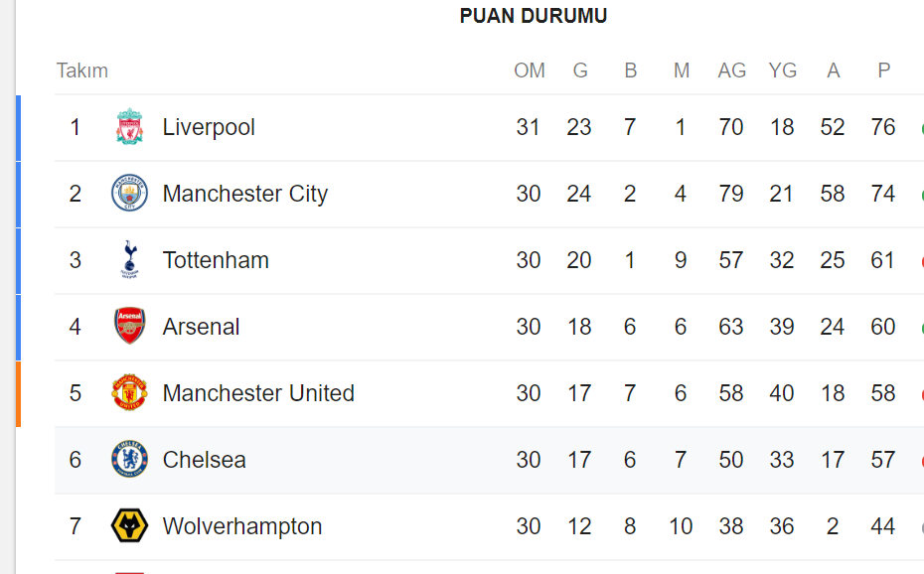924x574 pixels.
Task: Open the Arsenal team page link
Action: pyautogui.click(x=201, y=327)
